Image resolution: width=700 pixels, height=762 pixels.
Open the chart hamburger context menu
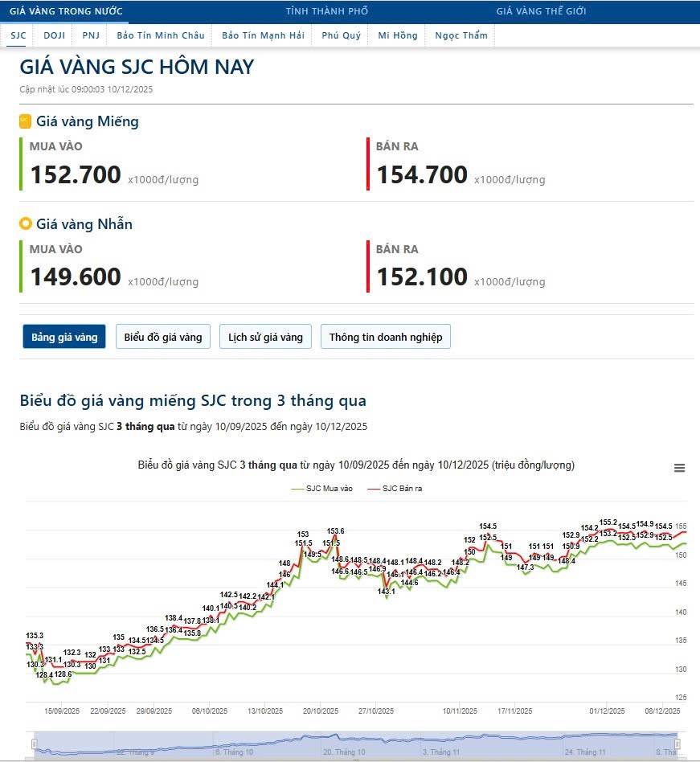(679, 468)
